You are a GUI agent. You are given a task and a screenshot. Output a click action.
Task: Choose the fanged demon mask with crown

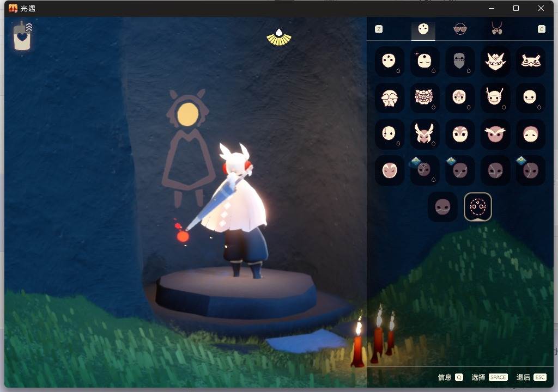(x=495, y=61)
